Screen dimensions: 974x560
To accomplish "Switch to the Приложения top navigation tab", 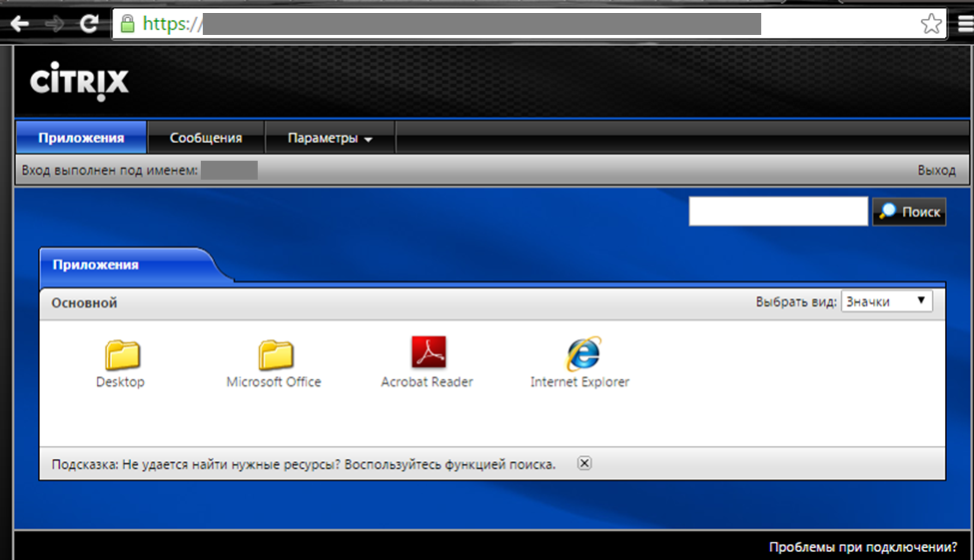I will pos(81,137).
